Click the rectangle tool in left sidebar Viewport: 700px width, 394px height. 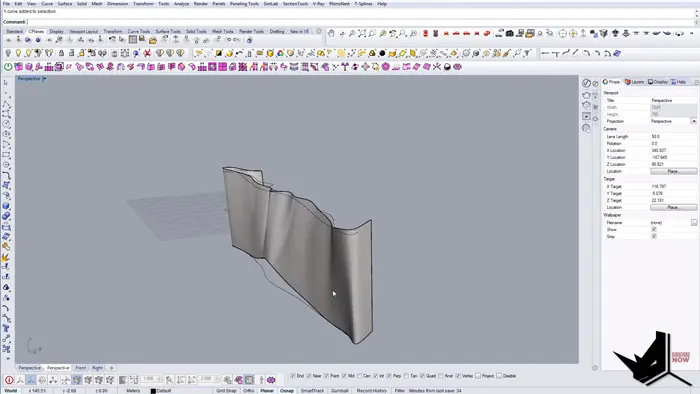point(6,155)
